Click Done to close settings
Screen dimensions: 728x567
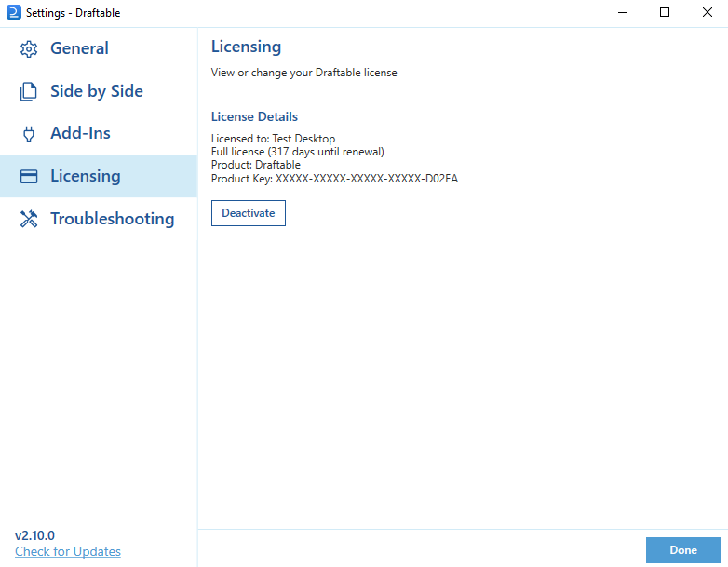click(683, 550)
